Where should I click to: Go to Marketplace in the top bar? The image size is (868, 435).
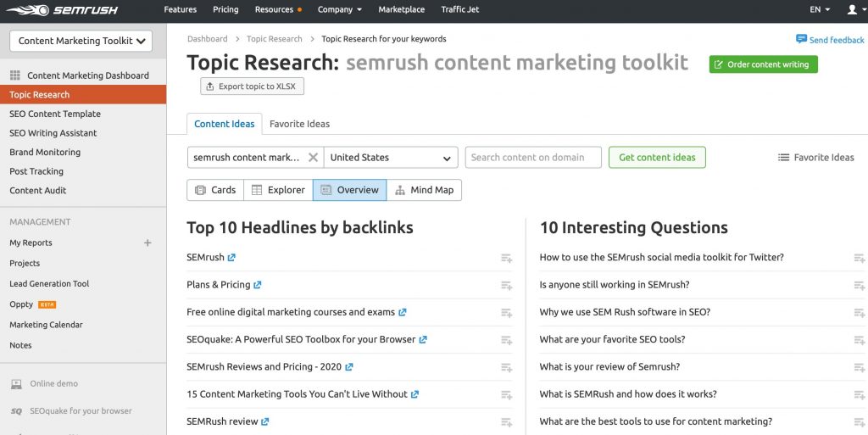tap(401, 9)
